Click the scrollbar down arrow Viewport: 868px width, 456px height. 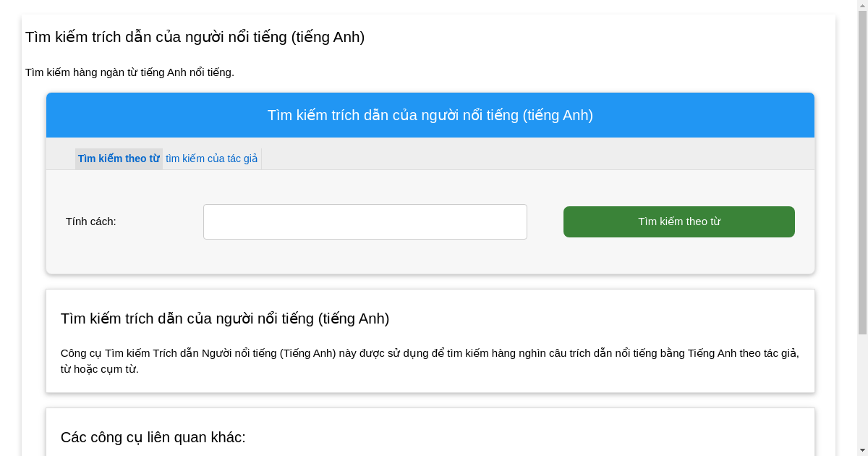862,450
